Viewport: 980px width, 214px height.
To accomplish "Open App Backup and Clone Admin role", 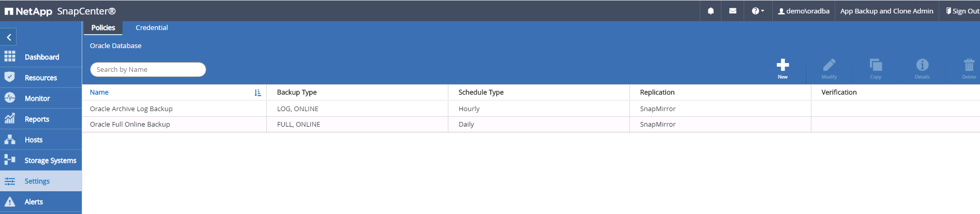I will pos(886,11).
